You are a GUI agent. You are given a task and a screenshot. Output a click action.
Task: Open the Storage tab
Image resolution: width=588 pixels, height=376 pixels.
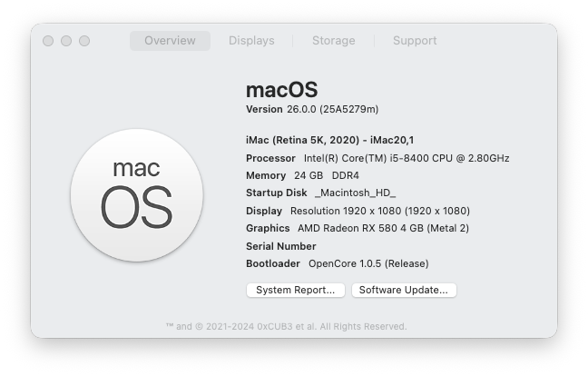333,41
